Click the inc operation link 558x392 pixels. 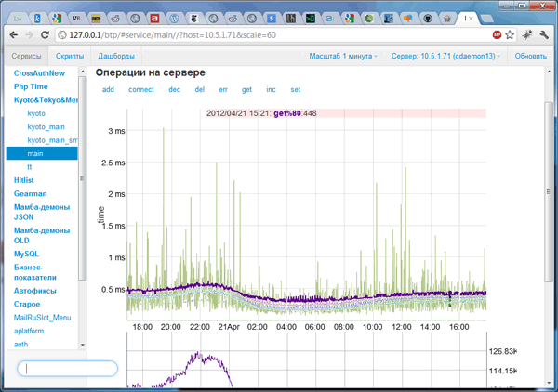coord(271,89)
